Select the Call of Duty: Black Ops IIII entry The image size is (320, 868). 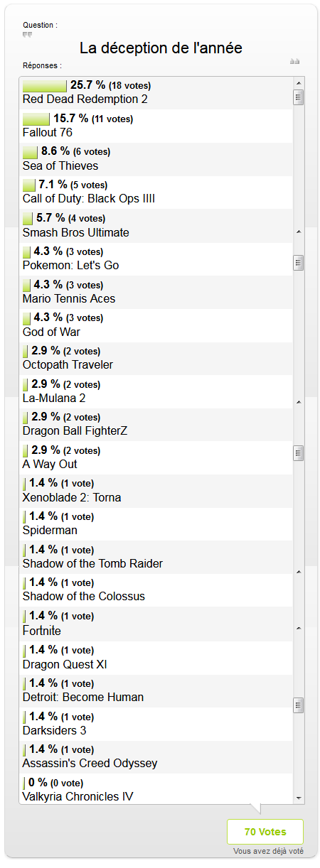(156, 192)
